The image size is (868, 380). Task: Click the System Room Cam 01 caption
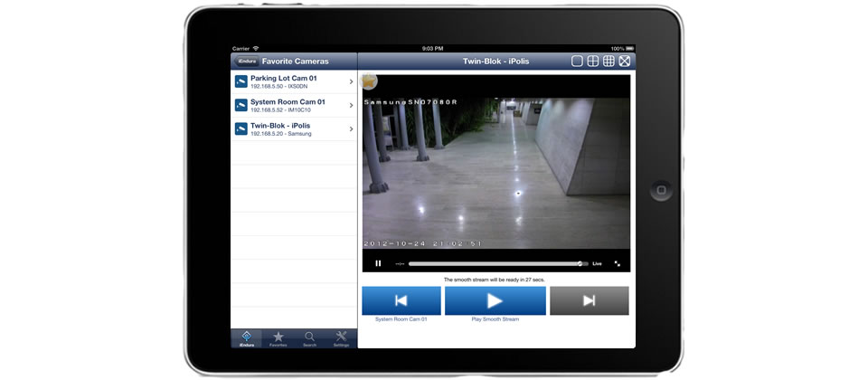click(x=401, y=319)
